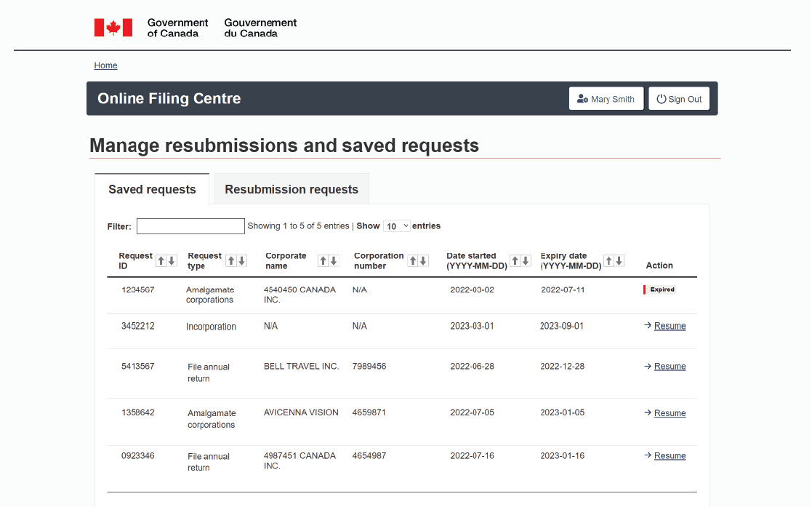
Task: Click inside the Filter text field
Action: coord(190,225)
